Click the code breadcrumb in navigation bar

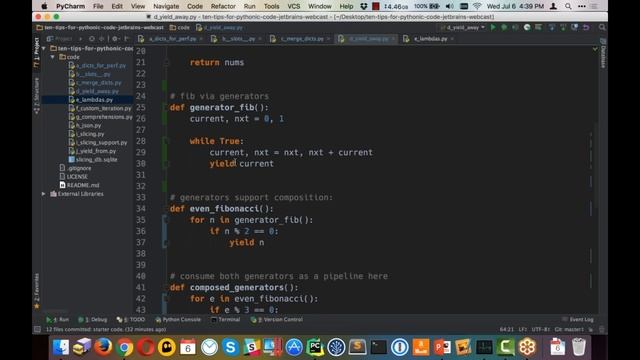[180, 27]
